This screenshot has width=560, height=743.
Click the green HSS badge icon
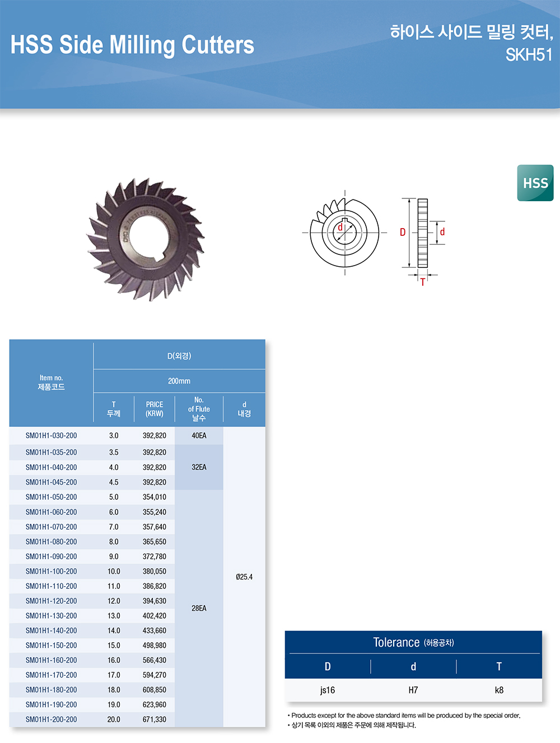[x=535, y=183]
